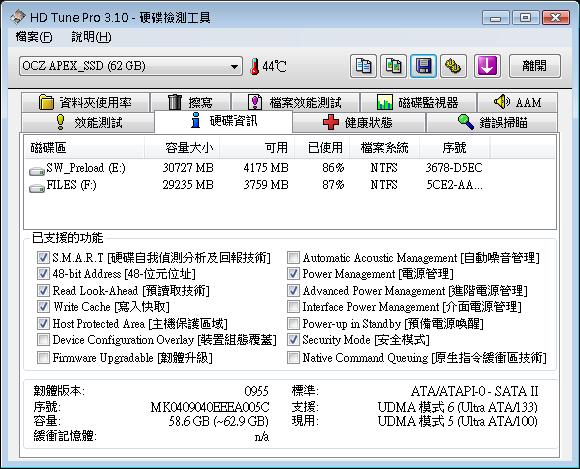Viewport: 580px width, 469px height.
Task: Toggle the Firmware Upgradable checkbox
Action: (x=43, y=358)
